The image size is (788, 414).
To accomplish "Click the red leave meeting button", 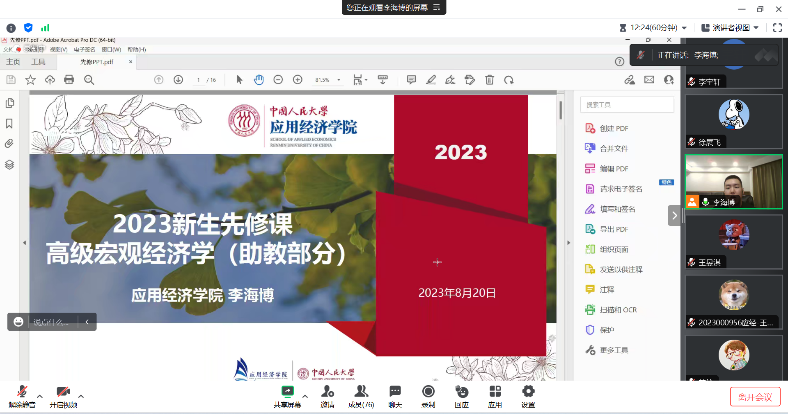I will point(755,396).
